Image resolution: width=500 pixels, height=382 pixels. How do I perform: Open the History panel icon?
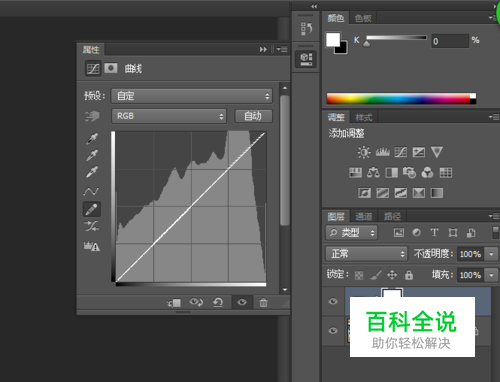(306, 29)
